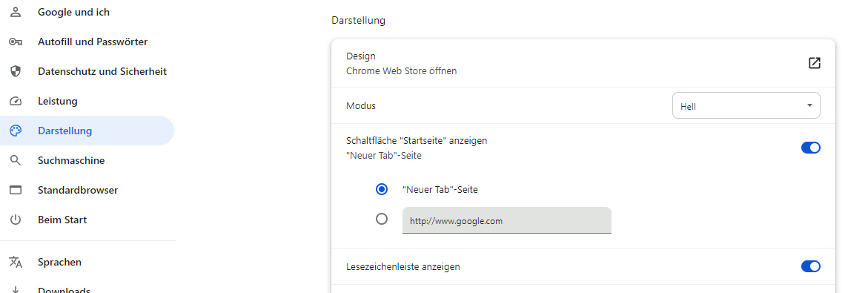Click the power icon beside Beim Start

tap(16, 220)
